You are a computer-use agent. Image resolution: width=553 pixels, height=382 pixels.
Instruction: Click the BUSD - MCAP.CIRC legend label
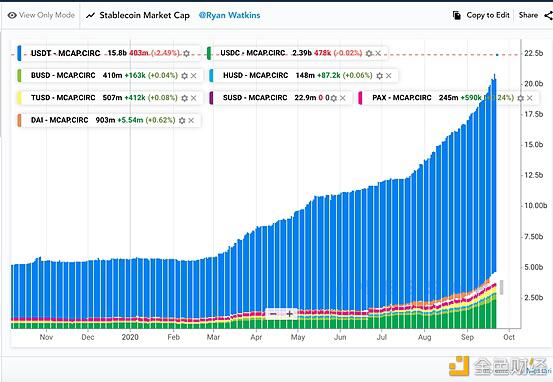[x=63, y=75]
